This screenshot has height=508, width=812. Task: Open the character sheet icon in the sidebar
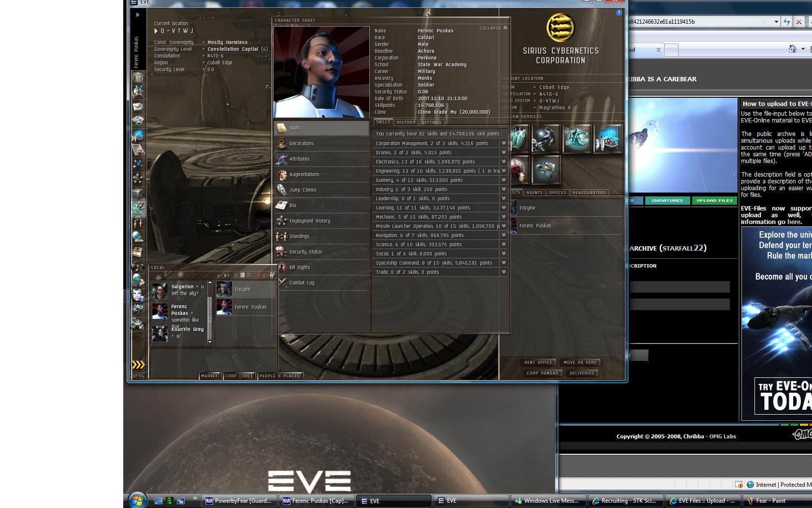(x=138, y=77)
